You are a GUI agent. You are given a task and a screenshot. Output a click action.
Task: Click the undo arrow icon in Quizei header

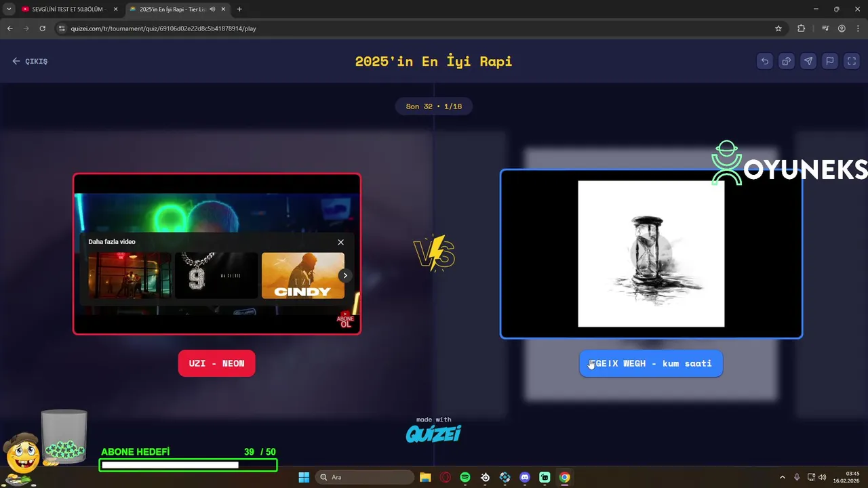[x=765, y=61]
